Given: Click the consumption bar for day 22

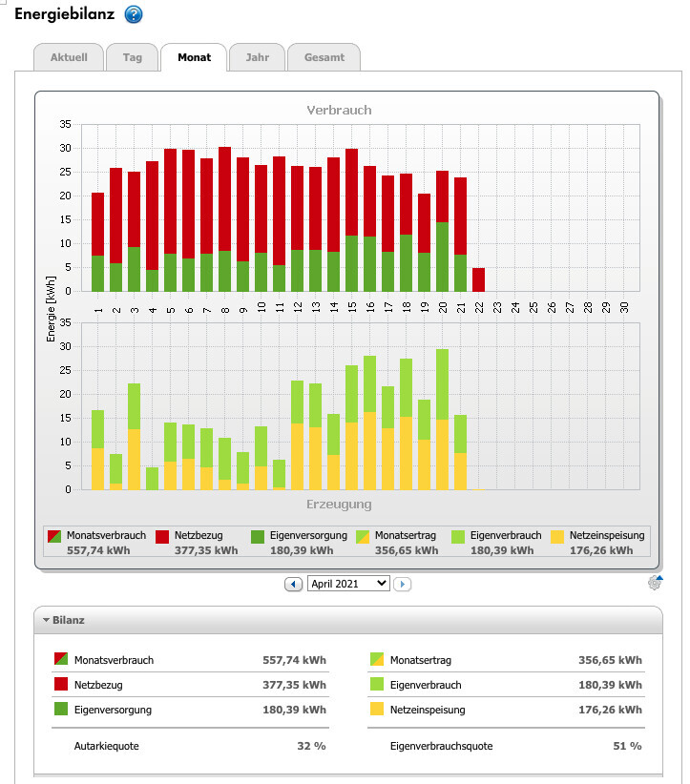Looking at the screenshot, I should (x=479, y=279).
